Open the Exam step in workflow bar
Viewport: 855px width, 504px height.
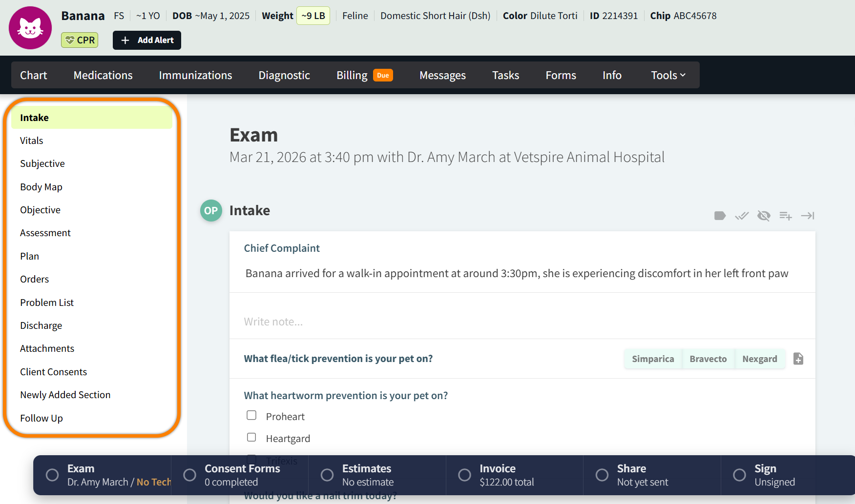[x=103, y=475]
